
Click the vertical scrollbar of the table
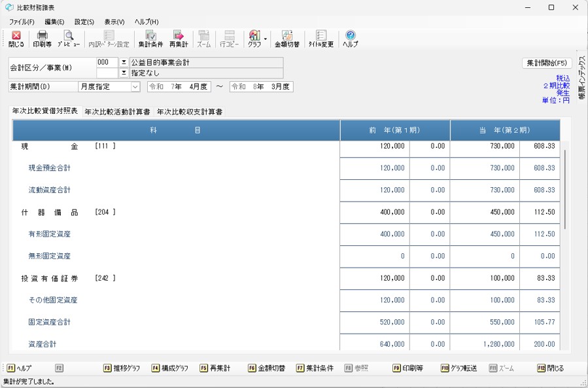pos(564,190)
